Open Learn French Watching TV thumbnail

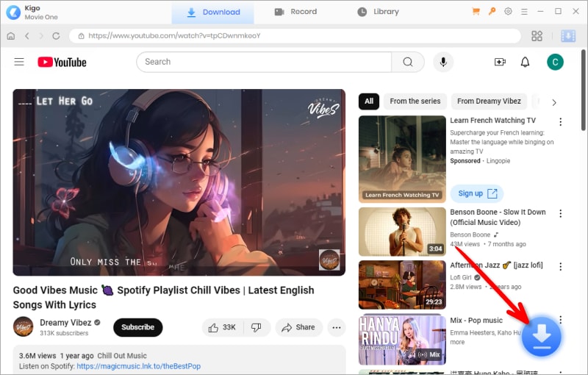pyautogui.click(x=402, y=160)
